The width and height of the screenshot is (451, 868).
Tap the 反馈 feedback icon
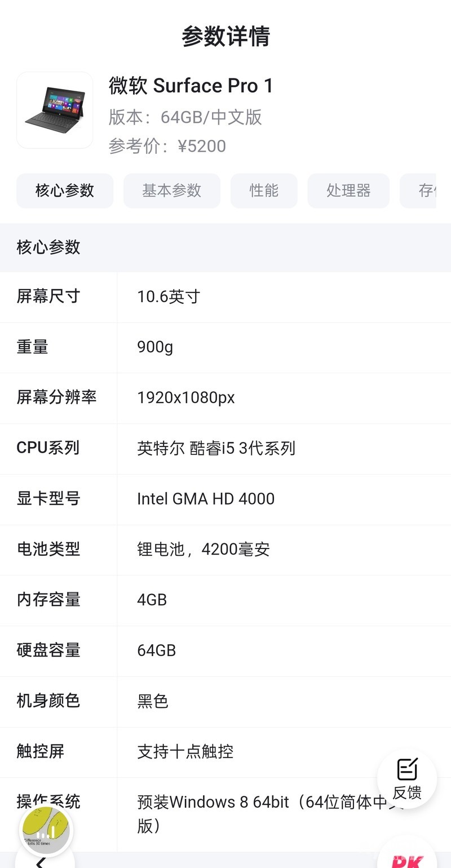click(x=406, y=778)
